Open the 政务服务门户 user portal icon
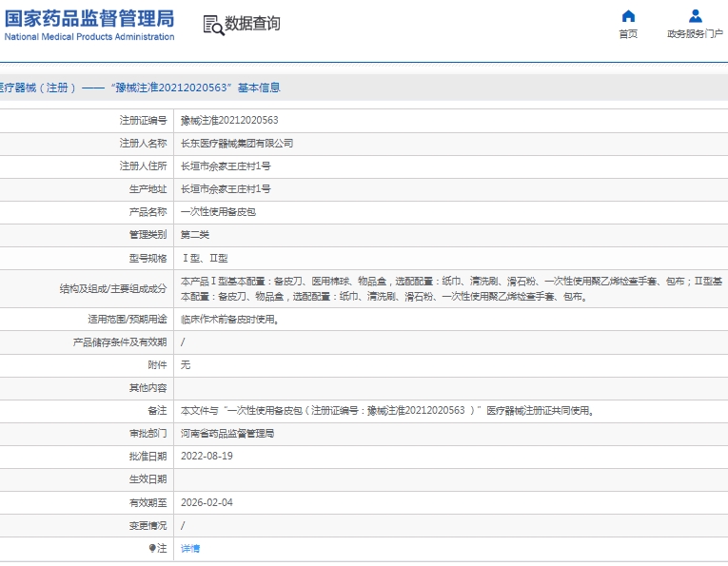 695,16
